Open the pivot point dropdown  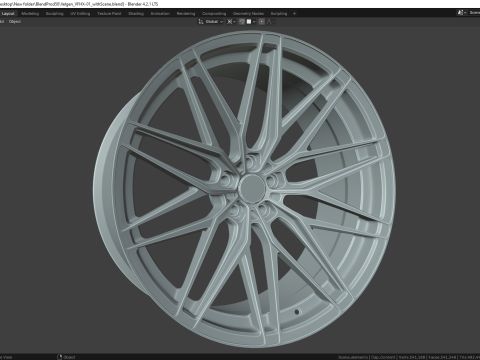(x=231, y=22)
